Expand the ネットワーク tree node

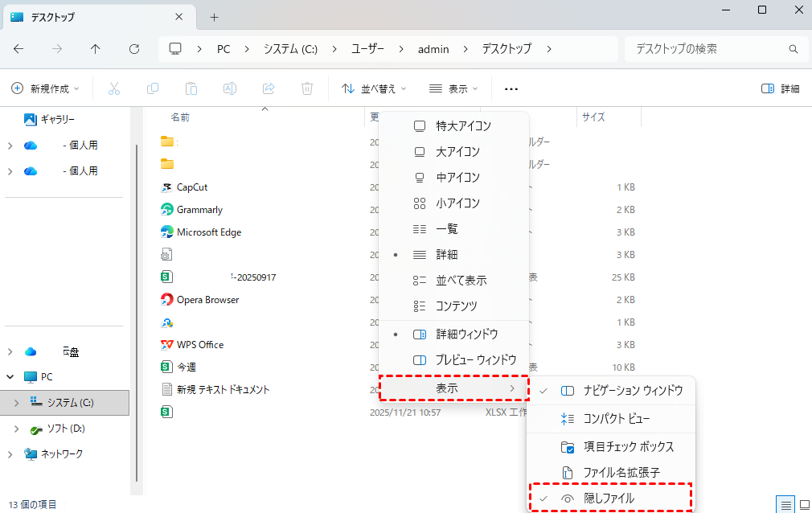pyautogui.click(x=10, y=454)
